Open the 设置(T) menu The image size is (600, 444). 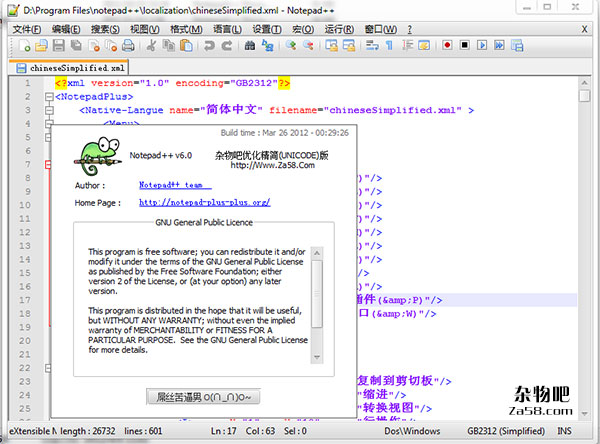[267, 29]
